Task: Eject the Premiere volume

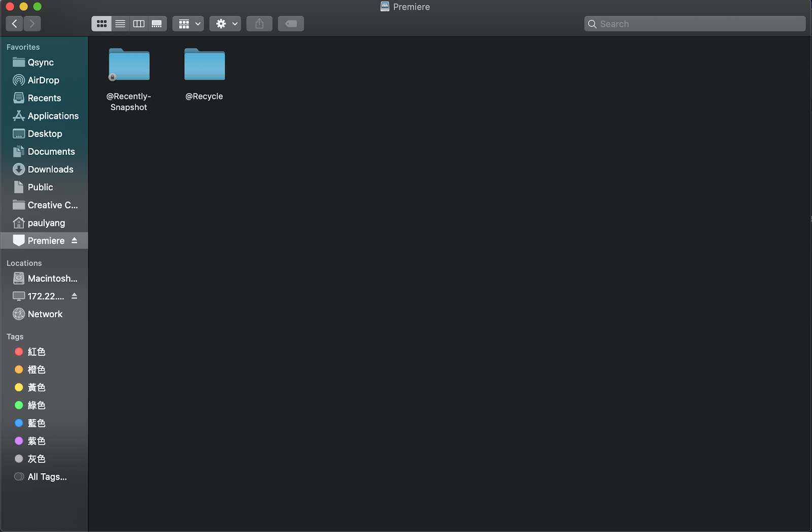Action: [x=75, y=241]
